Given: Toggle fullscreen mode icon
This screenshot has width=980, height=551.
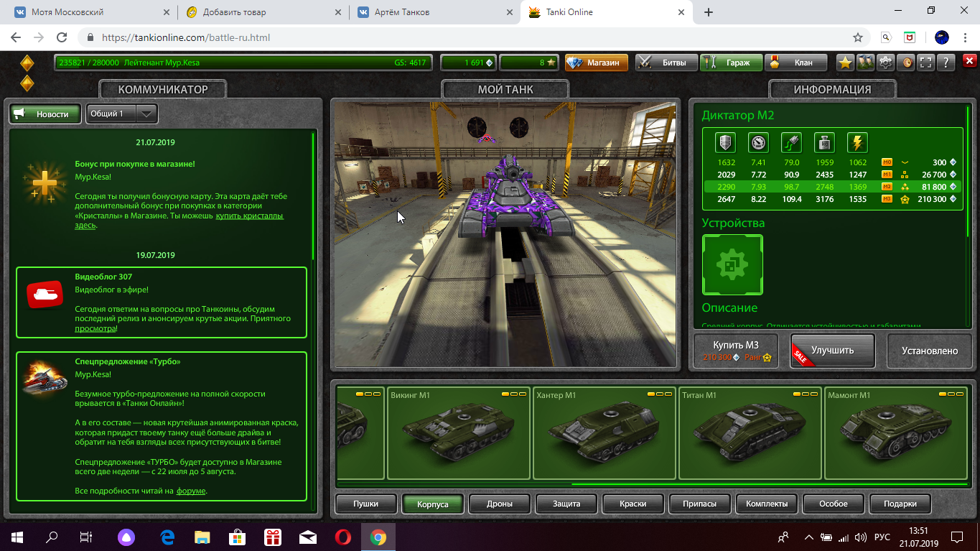Looking at the screenshot, I should tap(926, 62).
